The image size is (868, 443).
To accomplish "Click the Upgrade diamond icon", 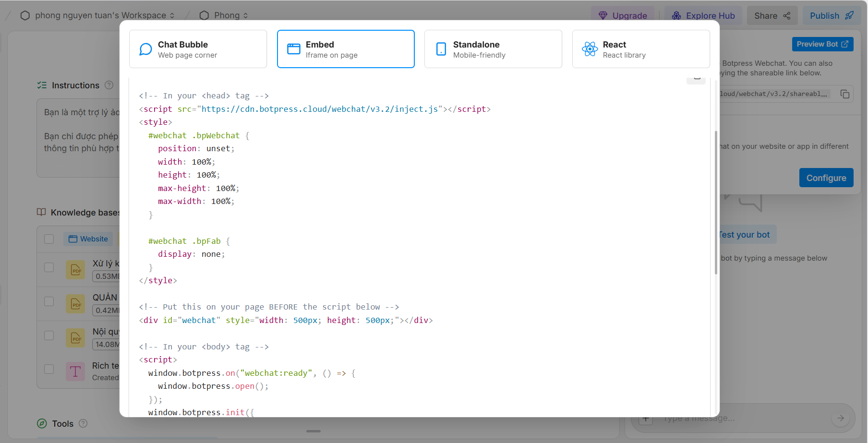I will click(603, 15).
